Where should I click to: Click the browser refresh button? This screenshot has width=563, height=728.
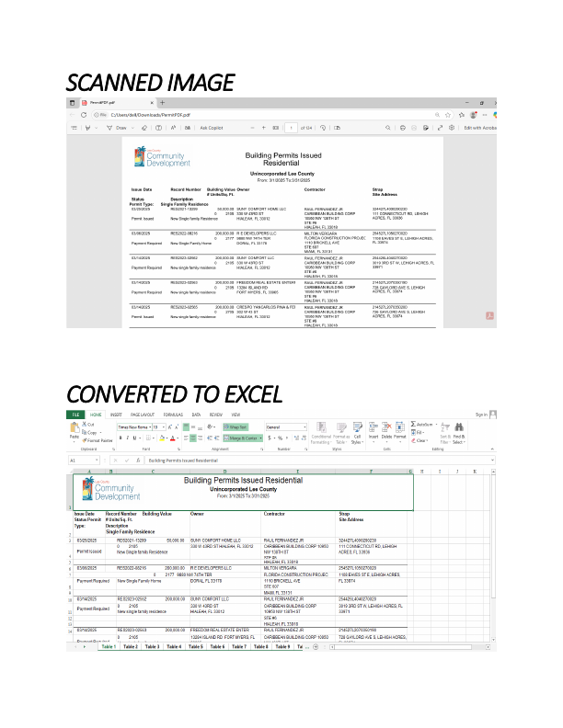(x=84, y=115)
